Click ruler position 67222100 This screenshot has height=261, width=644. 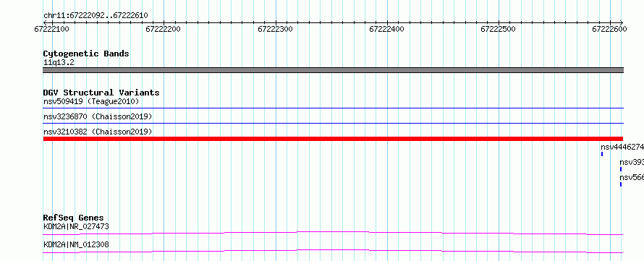pyautogui.click(x=52, y=29)
